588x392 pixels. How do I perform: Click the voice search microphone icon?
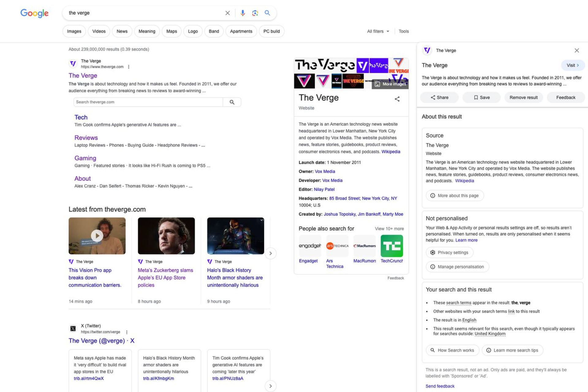pyautogui.click(x=243, y=13)
